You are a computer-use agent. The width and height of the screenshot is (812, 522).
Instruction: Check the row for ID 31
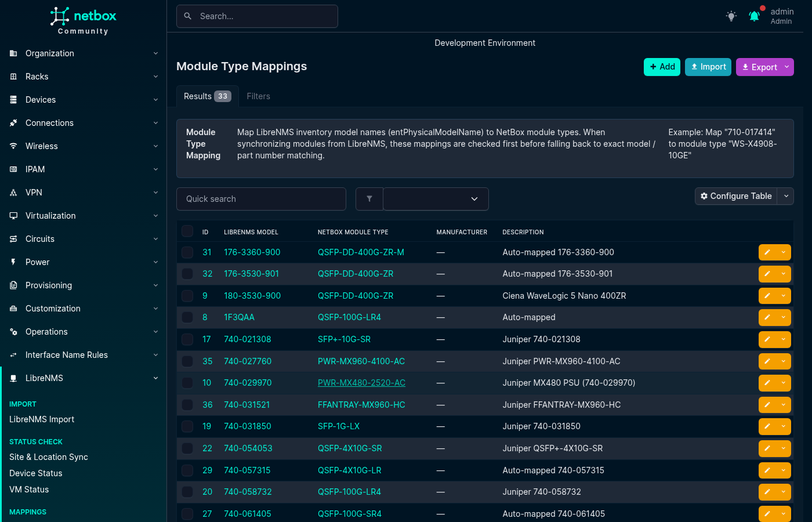(x=187, y=252)
